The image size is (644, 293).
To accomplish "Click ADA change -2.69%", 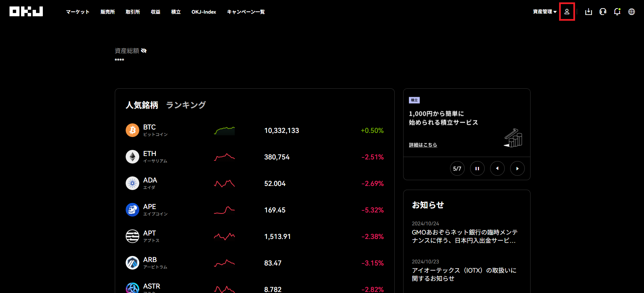I will [372, 184].
